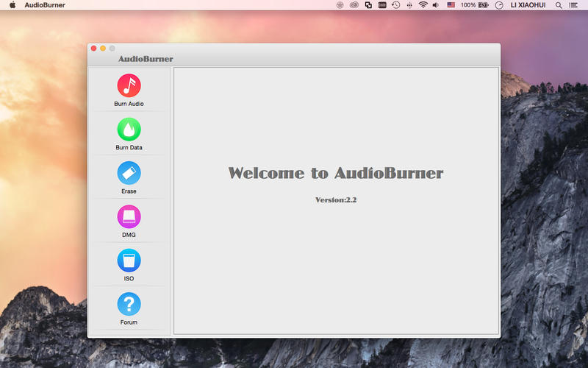Click the Welcome to AudioBurner heading

[336, 173]
